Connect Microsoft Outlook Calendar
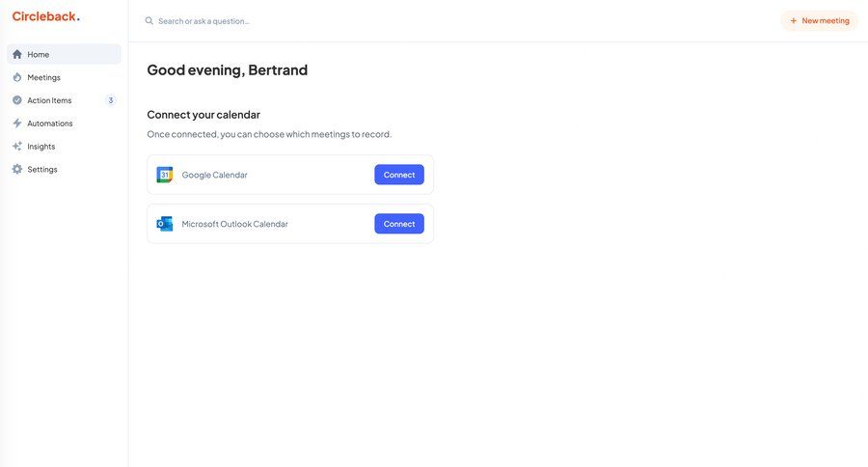This screenshot has height=467, width=868. click(399, 224)
